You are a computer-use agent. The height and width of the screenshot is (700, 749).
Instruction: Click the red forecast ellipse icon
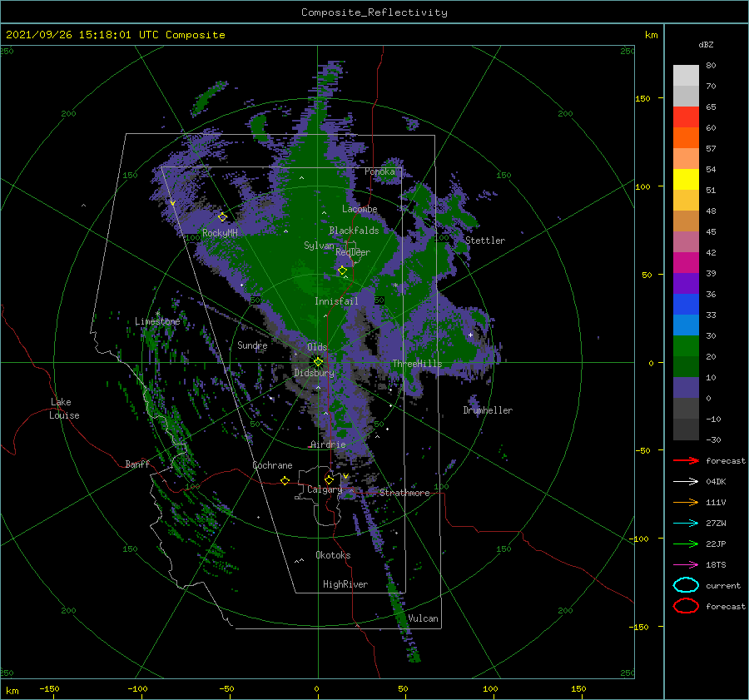point(686,606)
